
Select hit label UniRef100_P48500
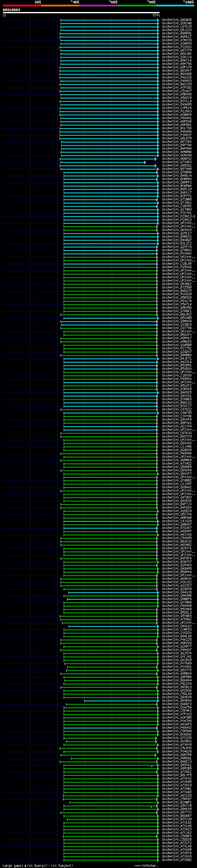[177, 379]
